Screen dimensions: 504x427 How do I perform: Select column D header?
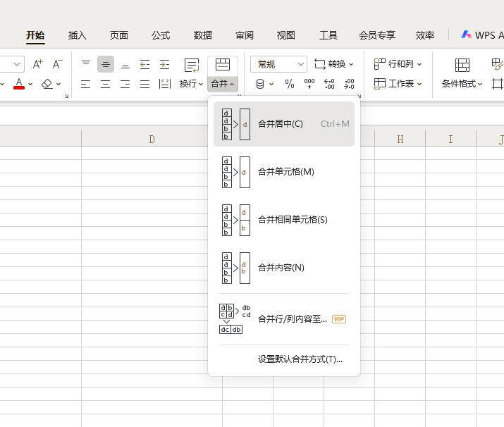[152, 139]
